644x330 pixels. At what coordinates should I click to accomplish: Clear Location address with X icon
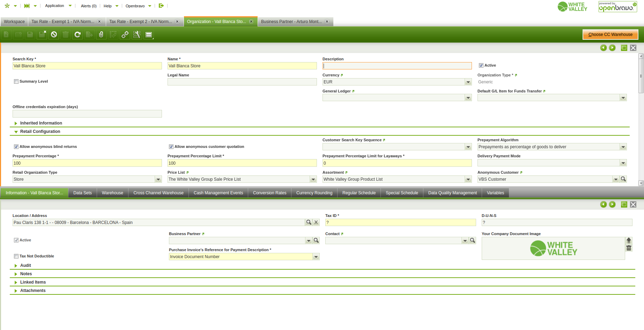[316, 222]
